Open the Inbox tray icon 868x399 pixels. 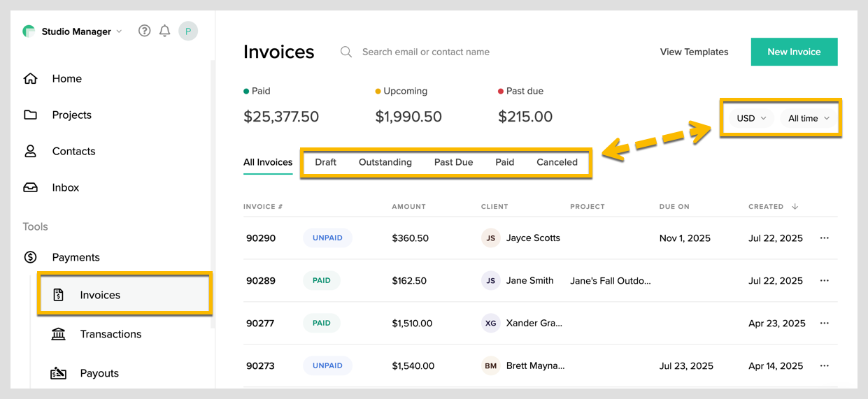(x=31, y=187)
